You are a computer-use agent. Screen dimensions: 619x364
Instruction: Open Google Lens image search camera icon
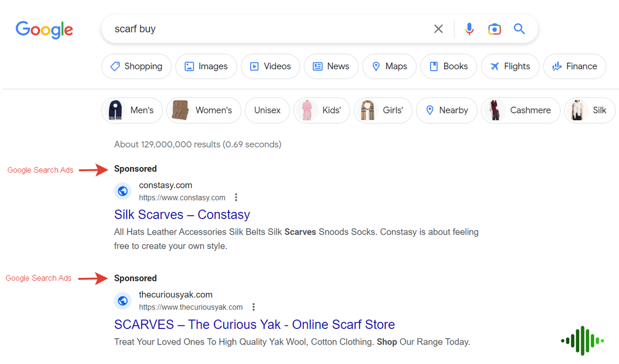[x=494, y=29]
